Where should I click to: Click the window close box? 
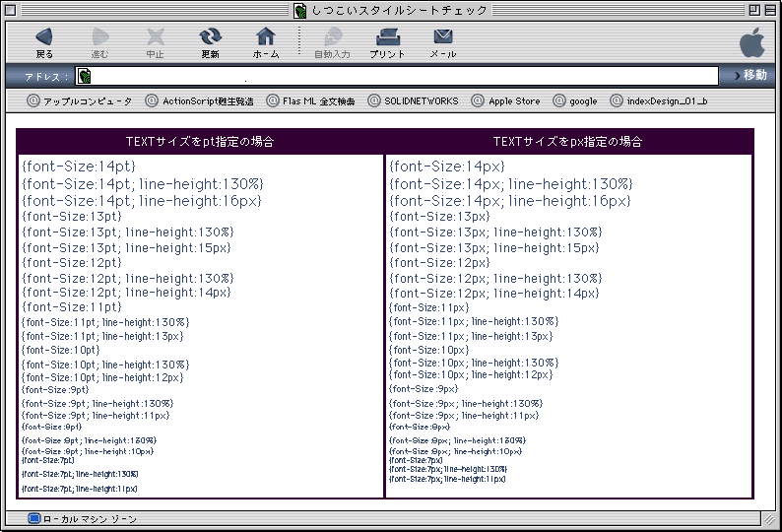[11, 10]
